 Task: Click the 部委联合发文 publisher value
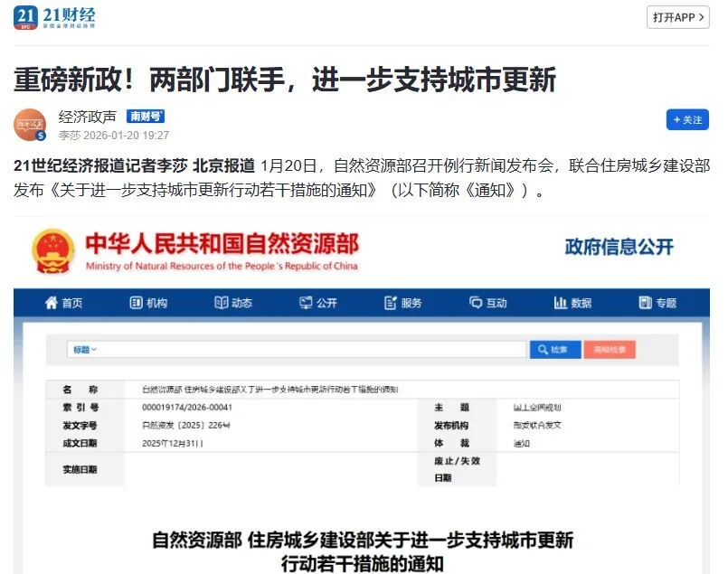click(537, 425)
